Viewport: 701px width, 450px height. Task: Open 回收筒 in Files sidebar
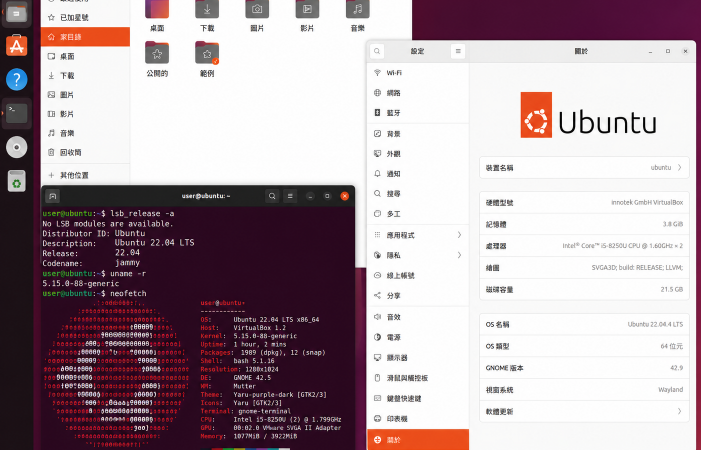pos(85,152)
